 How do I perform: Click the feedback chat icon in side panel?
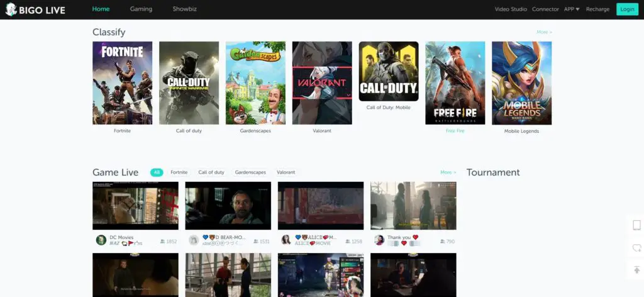click(636, 248)
